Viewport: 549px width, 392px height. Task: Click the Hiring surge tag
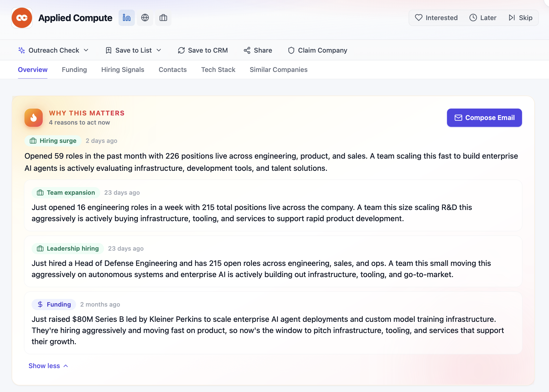click(53, 141)
